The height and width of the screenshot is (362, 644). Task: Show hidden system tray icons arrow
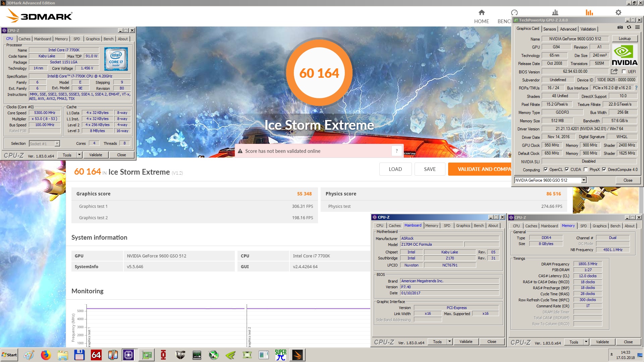coord(611,355)
